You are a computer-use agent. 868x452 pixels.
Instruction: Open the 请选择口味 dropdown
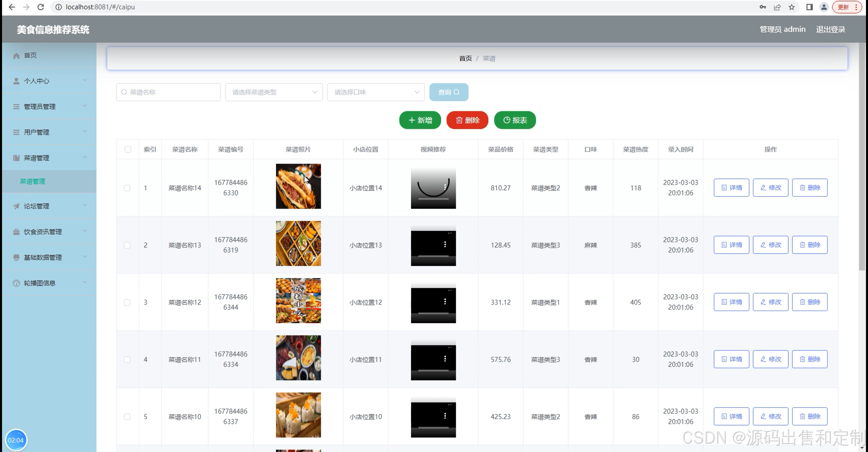coord(376,92)
